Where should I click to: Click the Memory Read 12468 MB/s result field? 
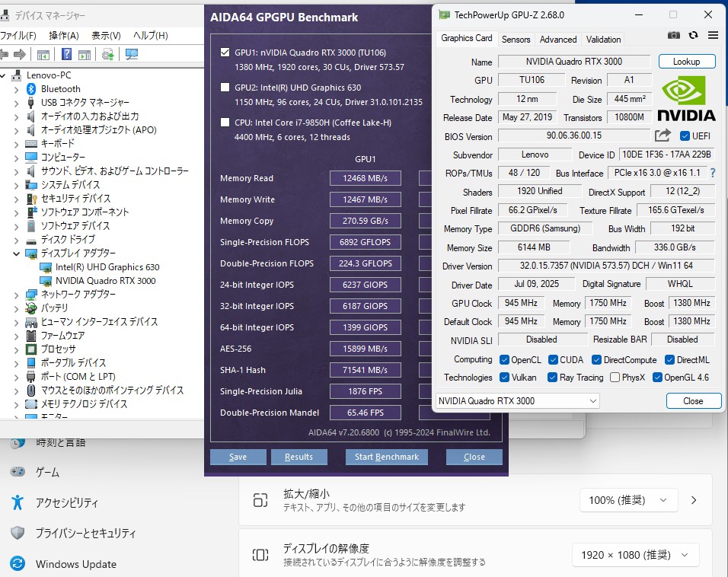click(366, 178)
